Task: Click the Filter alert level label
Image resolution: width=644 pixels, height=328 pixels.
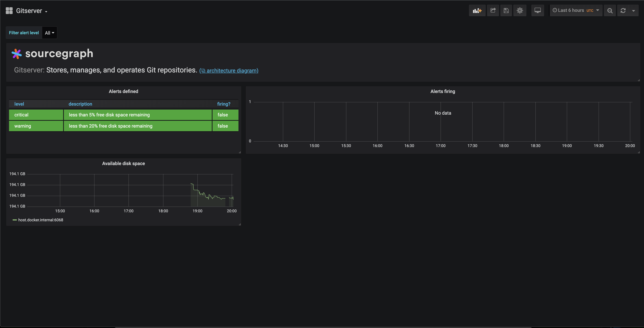Action: pos(24,33)
